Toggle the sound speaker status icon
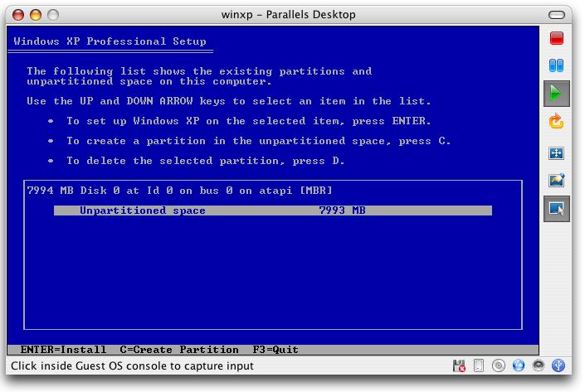The width and height of the screenshot is (585, 392). (x=539, y=365)
